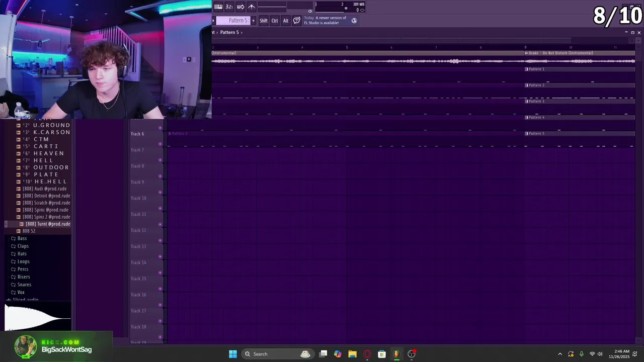Image resolution: width=644 pixels, height=362 pixels.
Task: Click the blend recording icon
Action: click(x=251, y=7)
